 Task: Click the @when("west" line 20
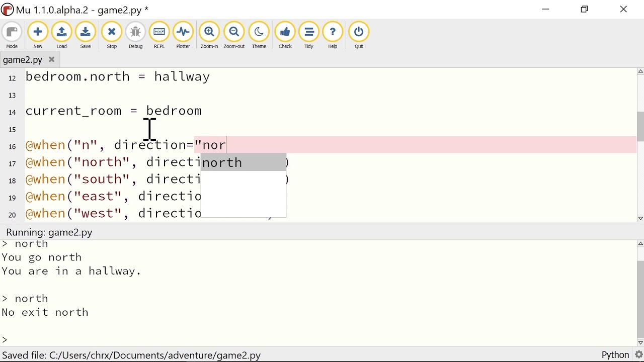[113, 214]
